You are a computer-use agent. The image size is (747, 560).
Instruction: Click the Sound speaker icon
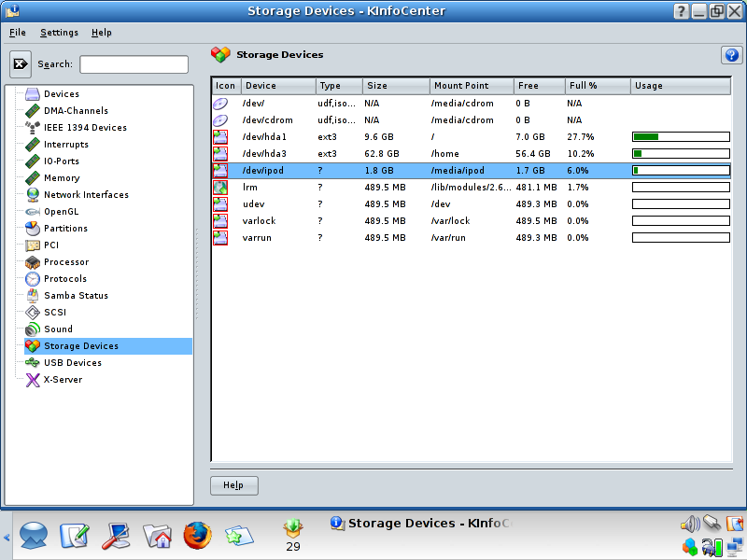33,329
